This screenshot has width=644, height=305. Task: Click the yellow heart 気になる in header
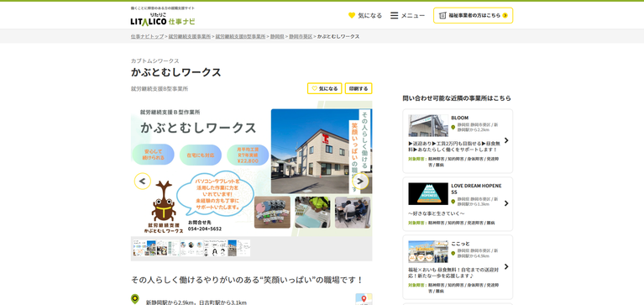[x=364, y=16]
